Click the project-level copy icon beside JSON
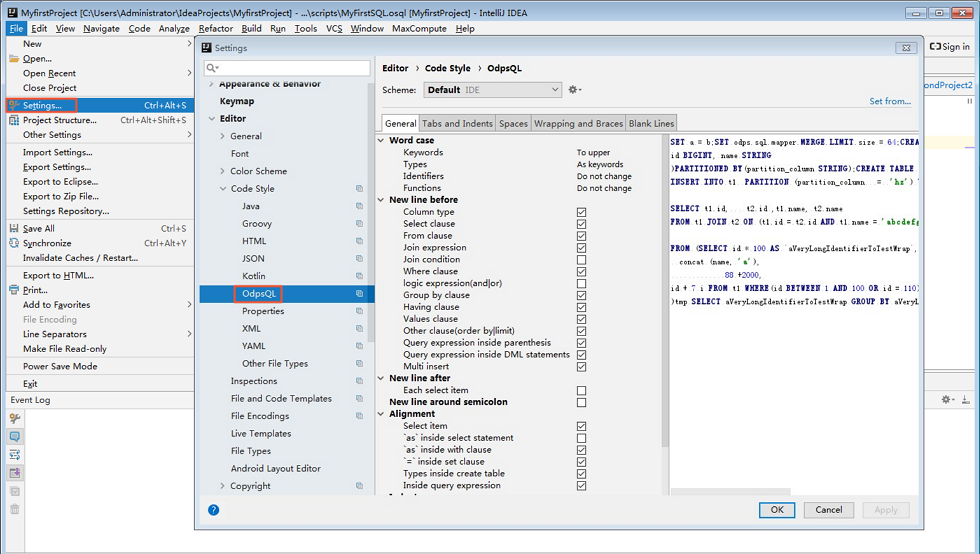Screen dimensions: 980x554 [359, 258]
